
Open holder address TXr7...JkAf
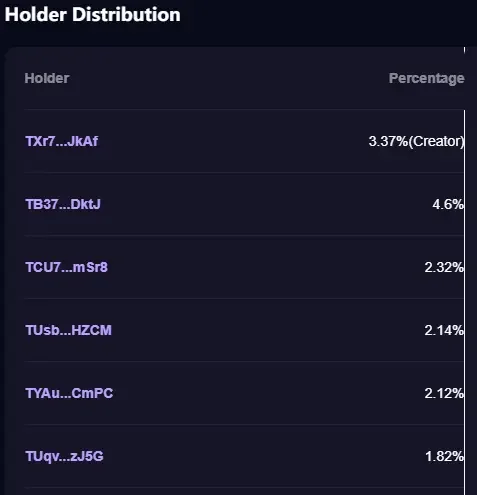(x=62, y=141)
